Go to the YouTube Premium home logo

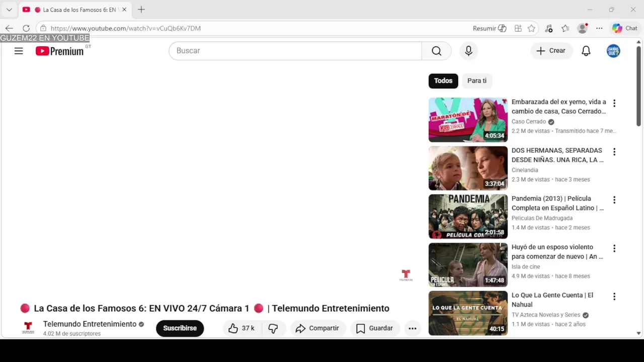click(x=59, y=51)
